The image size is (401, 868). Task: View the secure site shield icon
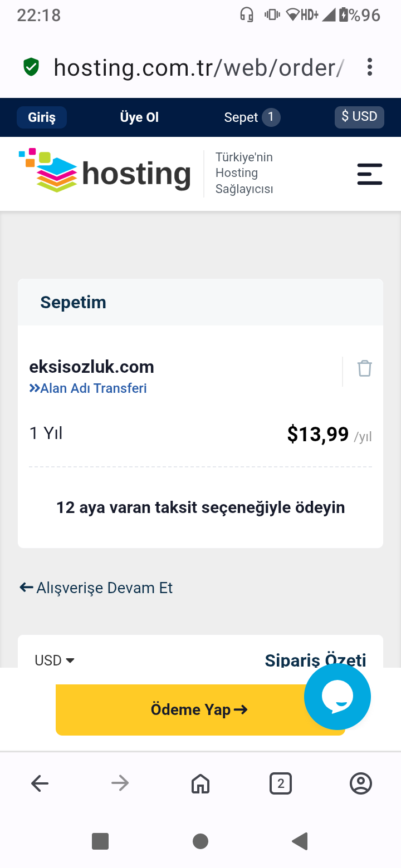coord(31,68)
